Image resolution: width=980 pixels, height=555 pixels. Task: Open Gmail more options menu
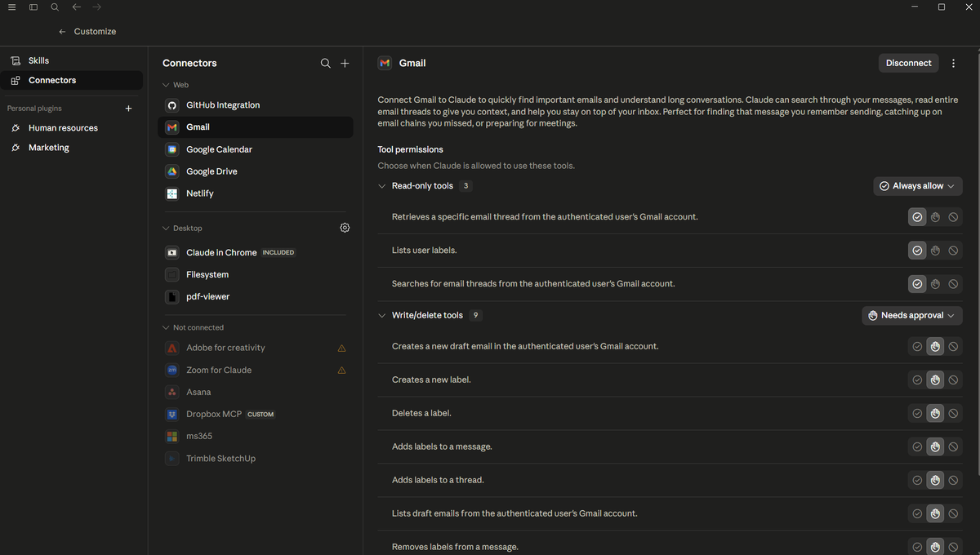point(954,63)
